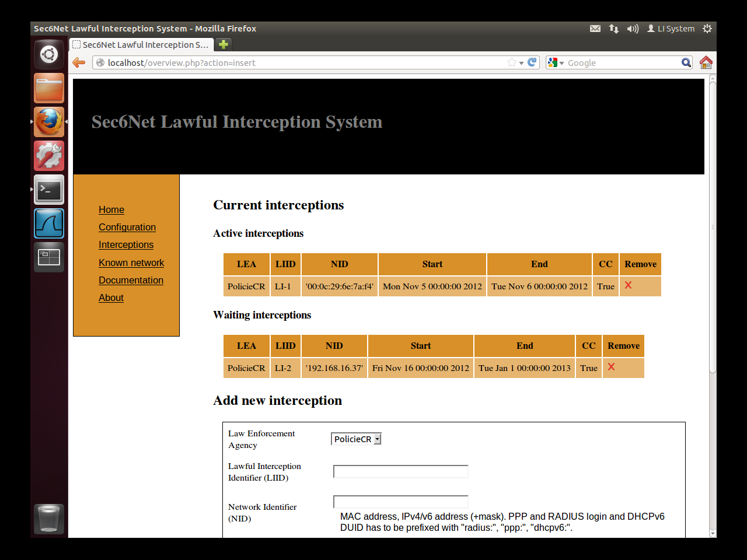
Task: Bookmark this page with the star icon
Action: coord(511,62)
